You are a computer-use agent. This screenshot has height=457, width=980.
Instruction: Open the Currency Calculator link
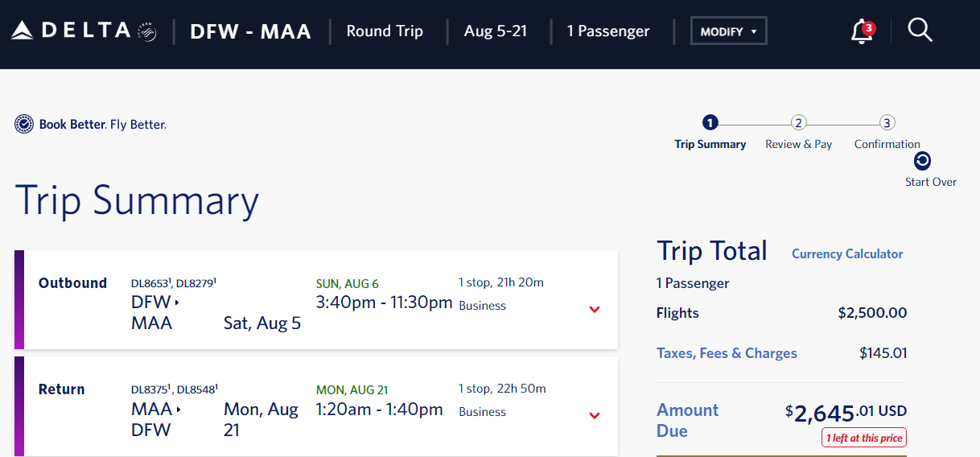[847, 253]
